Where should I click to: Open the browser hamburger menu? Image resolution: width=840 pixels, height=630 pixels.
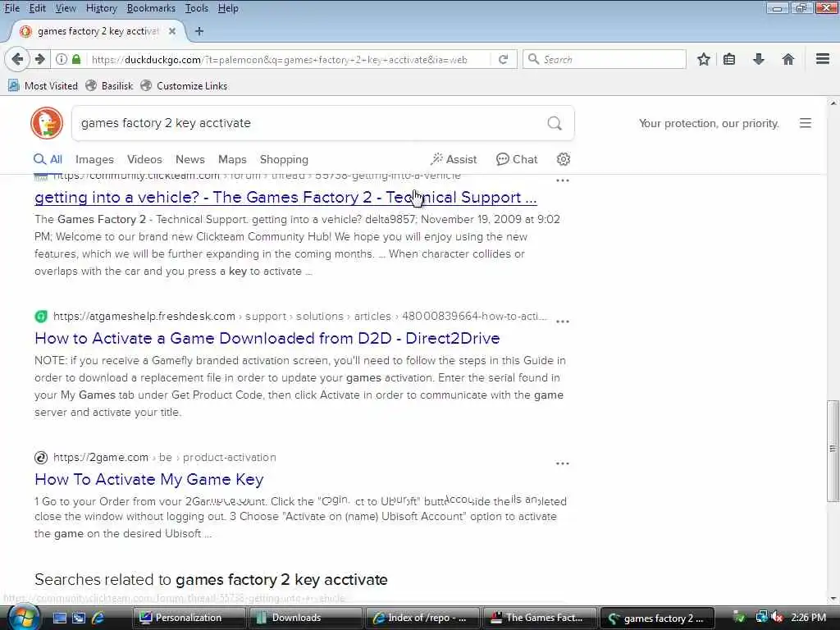click(823, 59)
